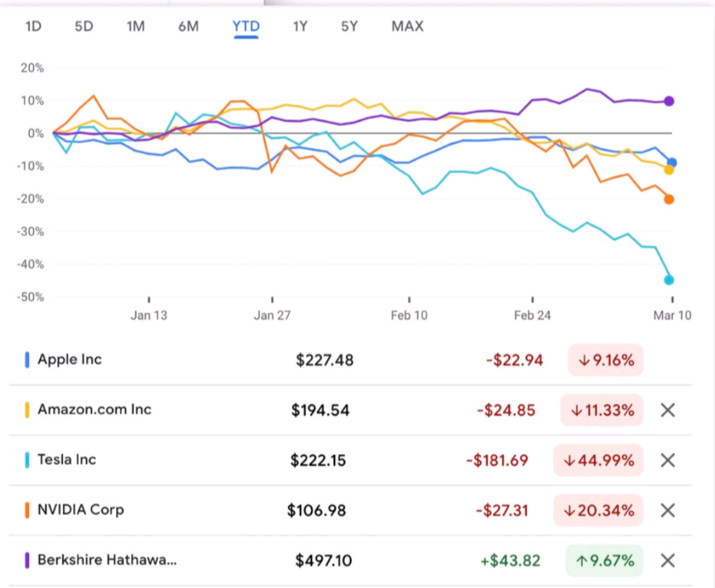Switch chart to 1M range

136,26
